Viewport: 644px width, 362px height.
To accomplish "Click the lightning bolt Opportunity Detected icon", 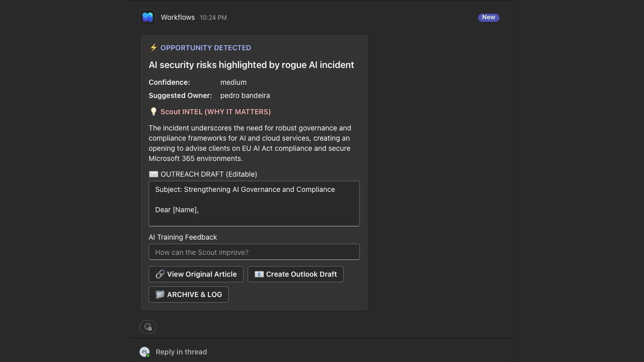I will (x=153, y=48).
